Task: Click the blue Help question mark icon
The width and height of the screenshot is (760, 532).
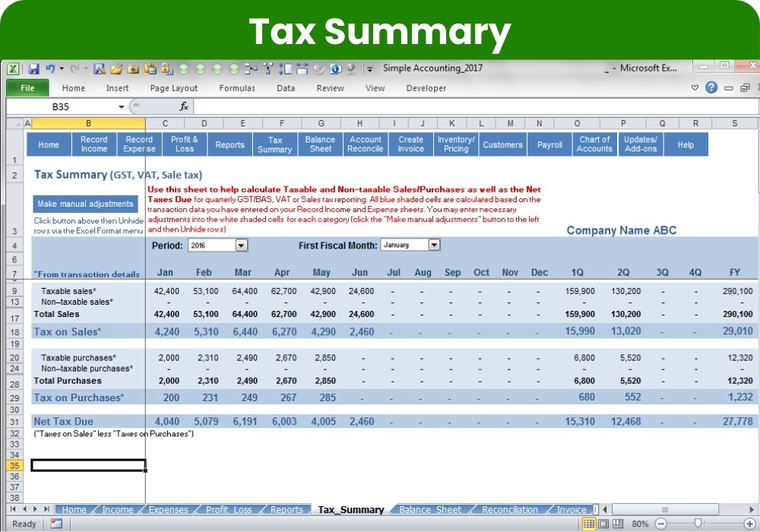Action: (711, 88)
